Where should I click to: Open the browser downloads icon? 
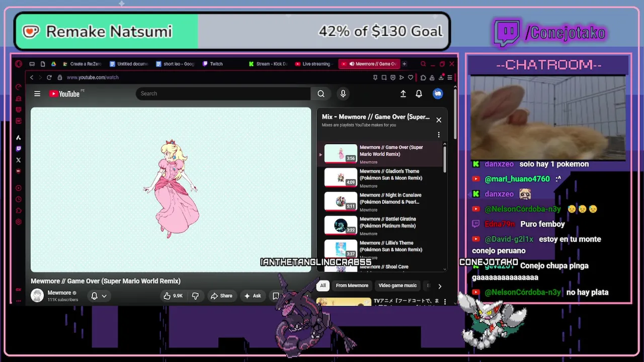[x=441, y=77]
